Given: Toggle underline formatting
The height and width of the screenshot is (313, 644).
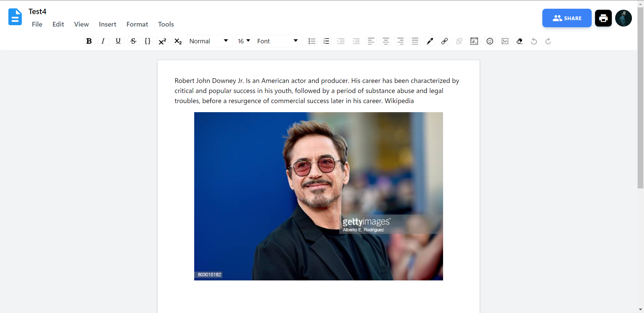Looking at the screenshot, I should click(x=118, y=41).
